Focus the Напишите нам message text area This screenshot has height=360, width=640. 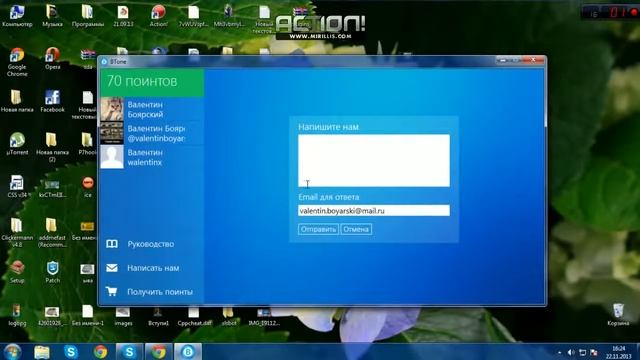(x=374, y=160)
